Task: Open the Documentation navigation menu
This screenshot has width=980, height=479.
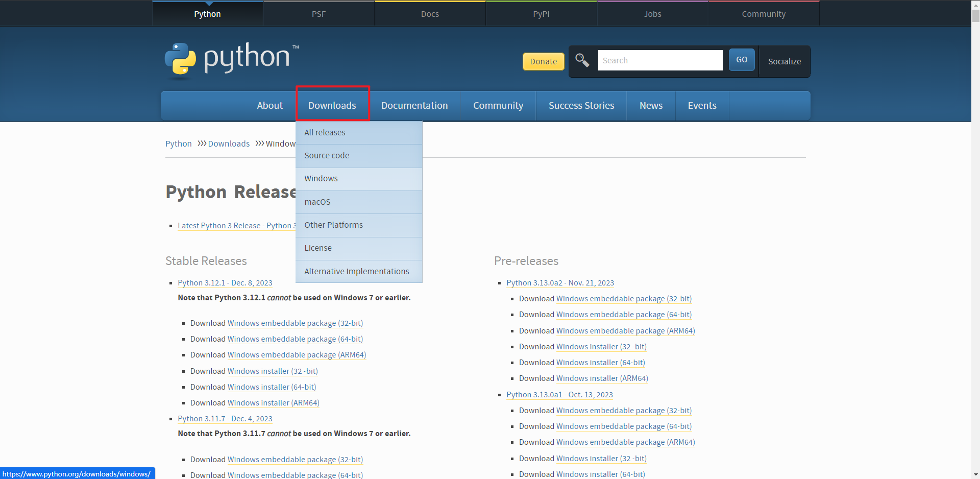Action: coord(414,105)
